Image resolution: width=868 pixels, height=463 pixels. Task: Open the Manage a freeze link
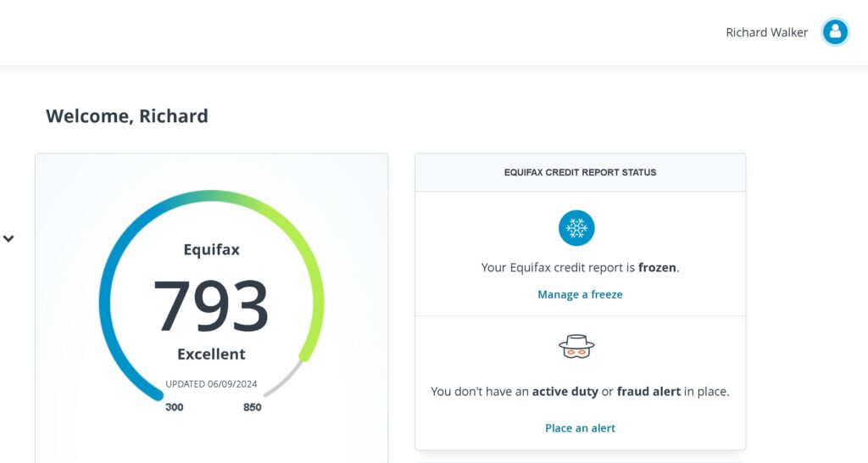click(580, 294)
